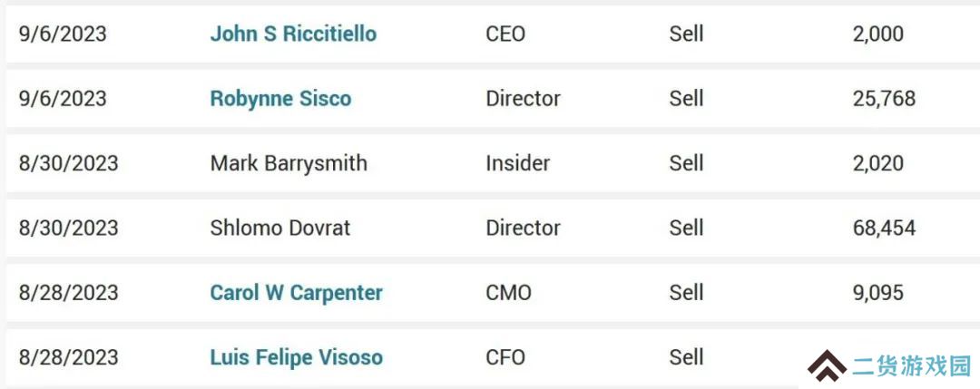This screenshot has width=980, height=389.
Task: Click the 2,020 shares value
Action: click(x=877, y=163)
